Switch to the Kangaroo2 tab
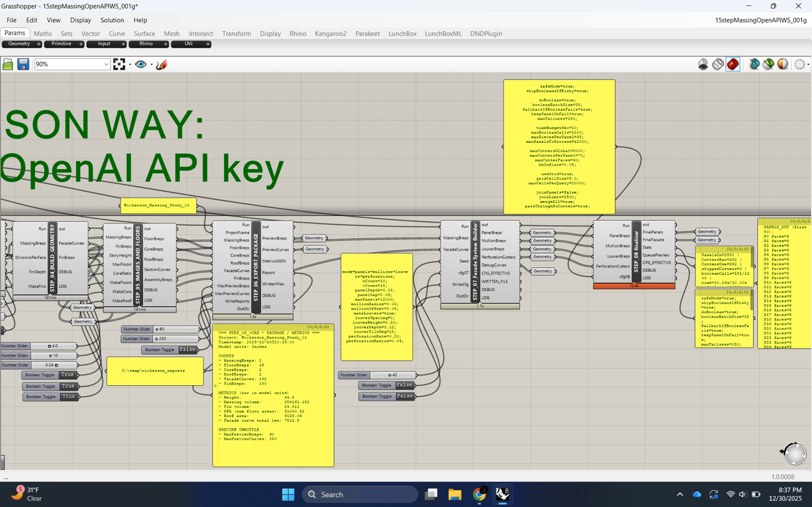Viewport: 812px width, 507px height. [330, 34]
